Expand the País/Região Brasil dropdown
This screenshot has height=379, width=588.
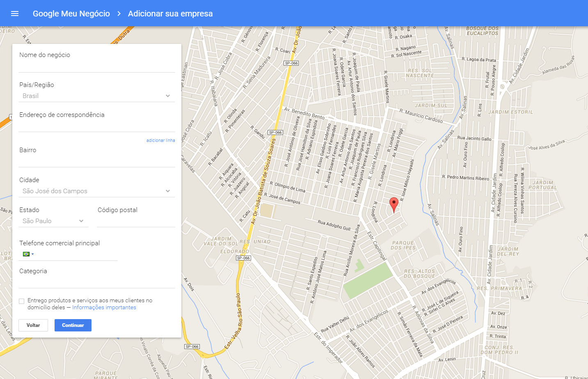(x=97, y=96)
